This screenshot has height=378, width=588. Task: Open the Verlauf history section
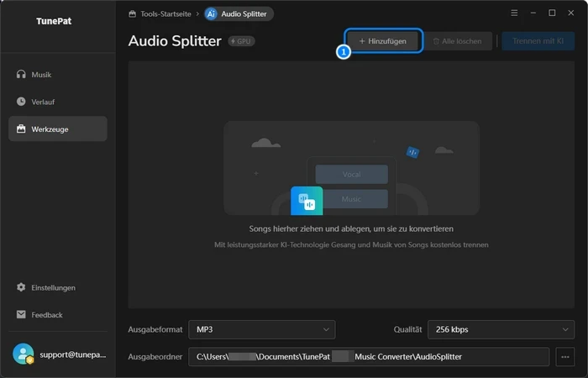58,102
